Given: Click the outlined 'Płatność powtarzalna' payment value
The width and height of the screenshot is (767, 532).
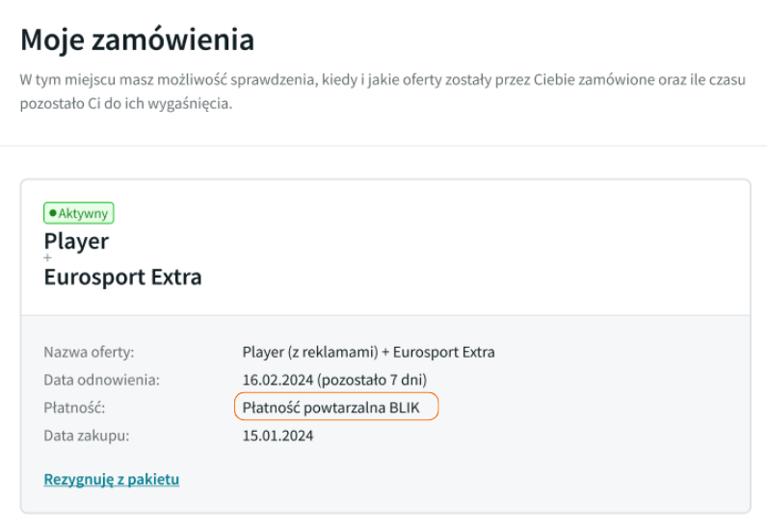Looking at the screenshot, I should pyautogui.click(x=312, y=408).
